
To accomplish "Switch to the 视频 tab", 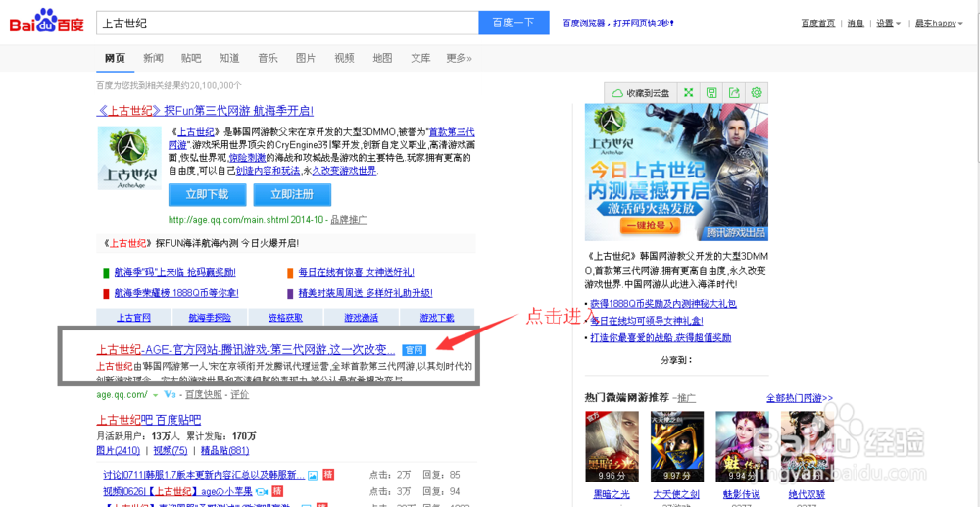I will pyautogui.click(x=344, y=58).
